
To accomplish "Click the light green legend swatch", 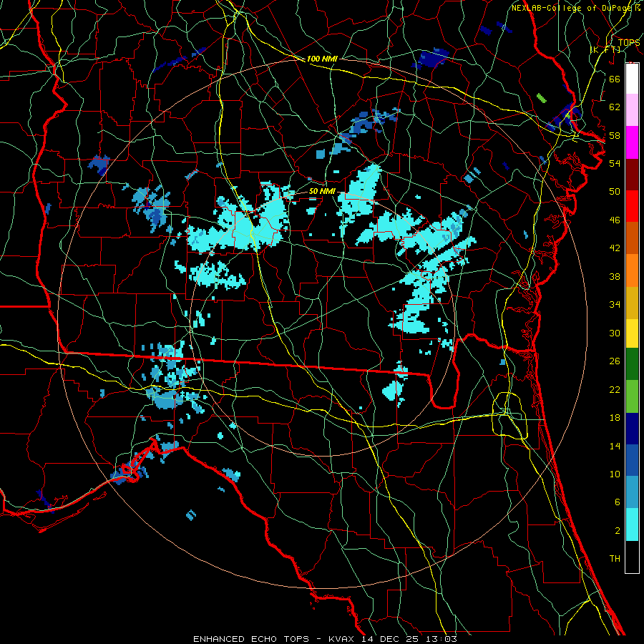I will [x=632, y=396].
